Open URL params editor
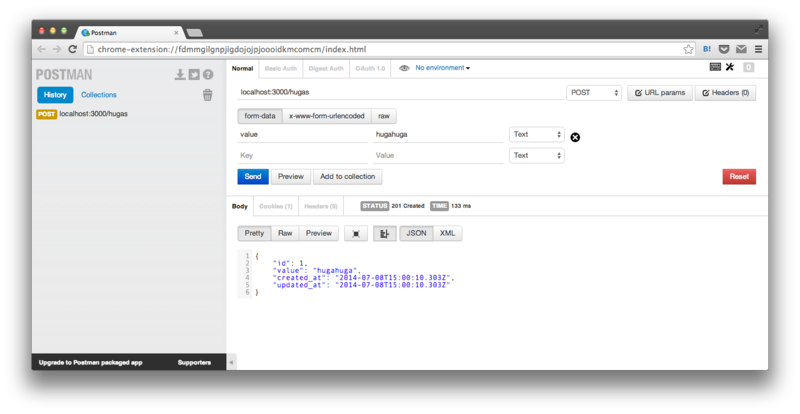The height and width of the screenshot is (414, 800). coord(660,93)
